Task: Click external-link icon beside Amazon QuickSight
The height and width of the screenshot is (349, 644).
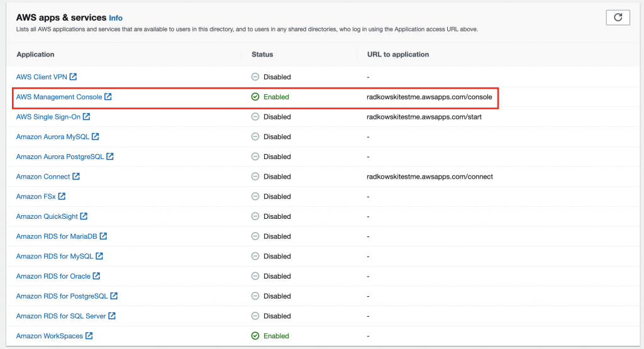Action: [x=84, y=216]
